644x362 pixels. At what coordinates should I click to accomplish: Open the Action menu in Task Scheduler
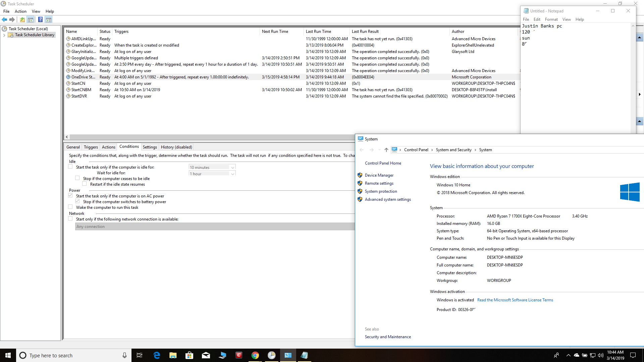pyautogui.click(x=20, y=11)
